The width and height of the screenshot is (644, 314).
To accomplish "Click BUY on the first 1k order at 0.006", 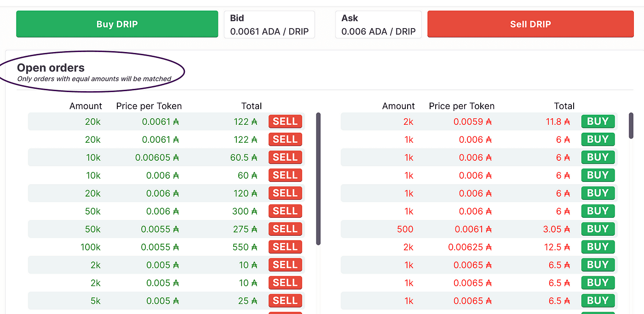I will [598, 140].
